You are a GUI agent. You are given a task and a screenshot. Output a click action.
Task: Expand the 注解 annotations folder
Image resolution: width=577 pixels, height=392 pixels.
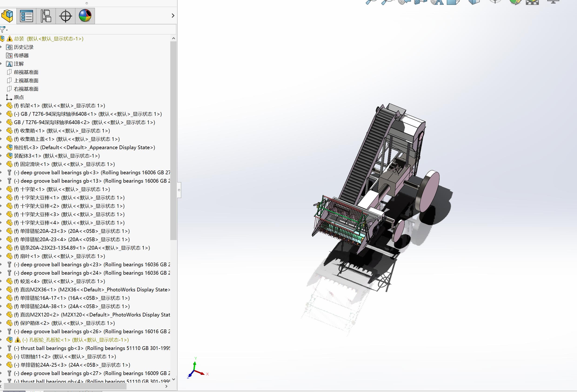point(1,64)
